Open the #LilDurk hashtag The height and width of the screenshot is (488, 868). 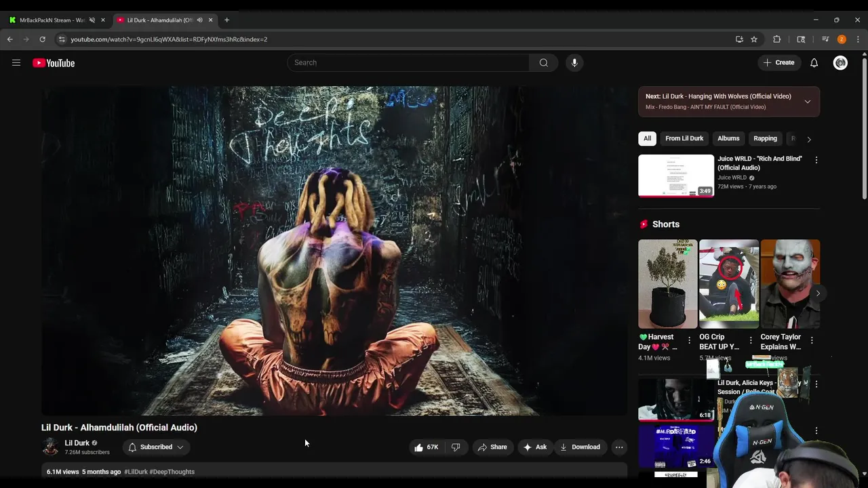point(136,472)
